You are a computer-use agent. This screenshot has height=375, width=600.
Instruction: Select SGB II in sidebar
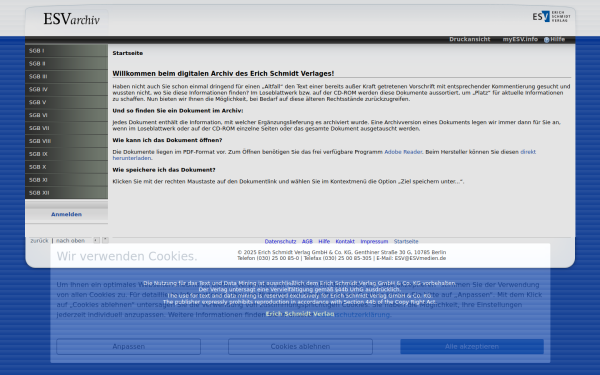pyautogui.click(x=67, y=64)
